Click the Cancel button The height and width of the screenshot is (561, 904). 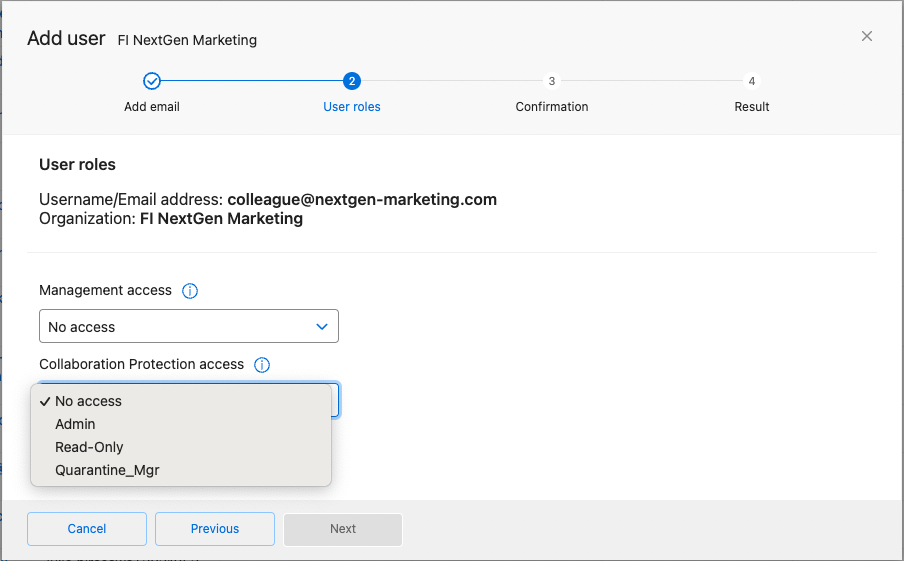point(87,529)
